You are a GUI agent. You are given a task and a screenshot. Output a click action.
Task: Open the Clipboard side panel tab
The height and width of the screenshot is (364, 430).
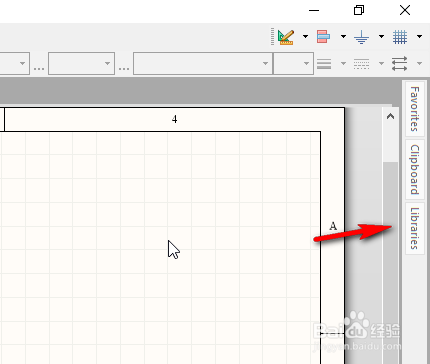(415, 170)
